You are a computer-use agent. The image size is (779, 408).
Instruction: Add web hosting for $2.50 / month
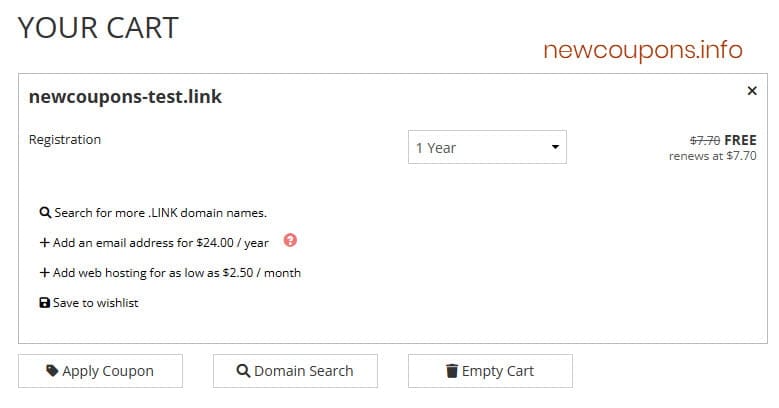177,273
